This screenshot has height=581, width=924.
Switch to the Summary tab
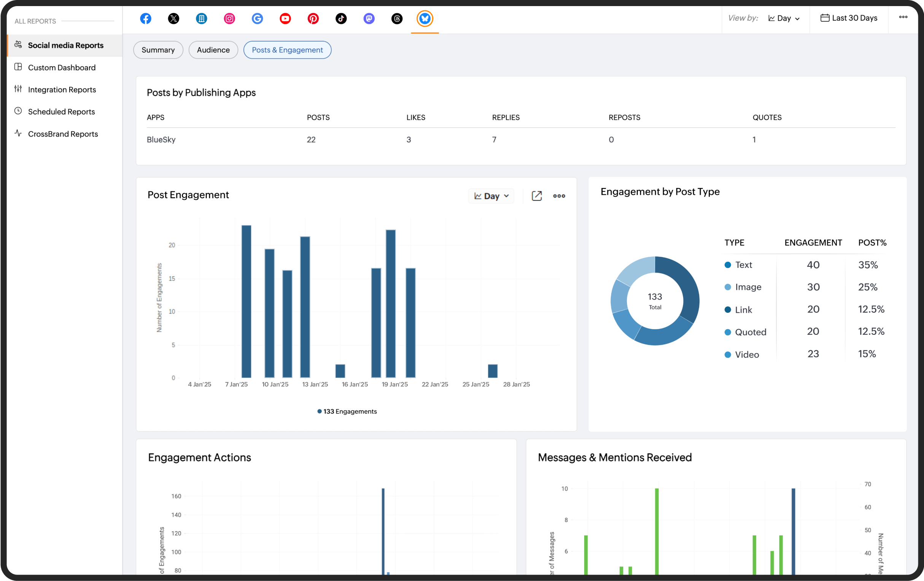[x=158, y=50]
